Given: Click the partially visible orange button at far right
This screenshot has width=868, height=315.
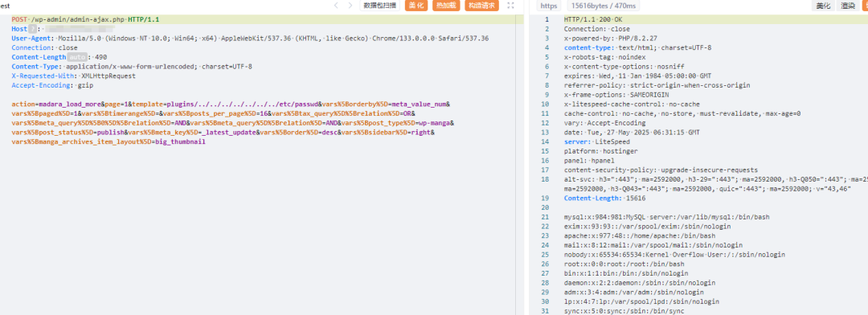Looking at the screenshot, I should [x=865, y=6].
